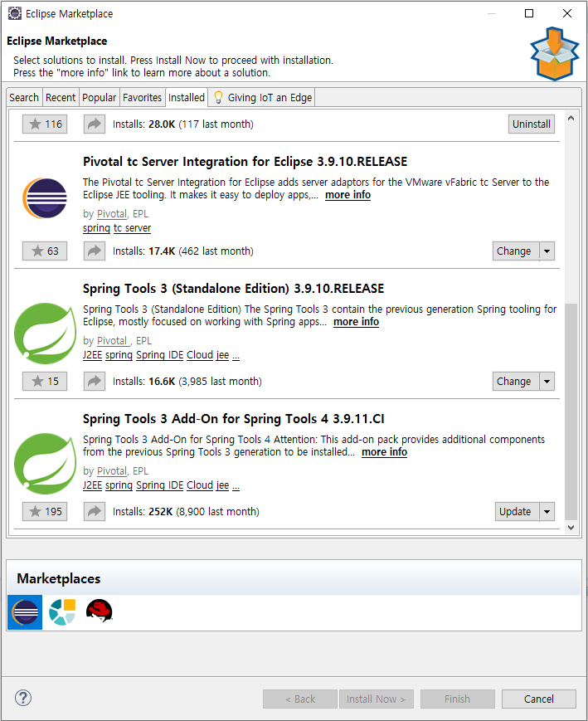Click 'Spring IDE' tag under Standalone Edition
This screenshot has height=721, width=588.
coord(159,355)
